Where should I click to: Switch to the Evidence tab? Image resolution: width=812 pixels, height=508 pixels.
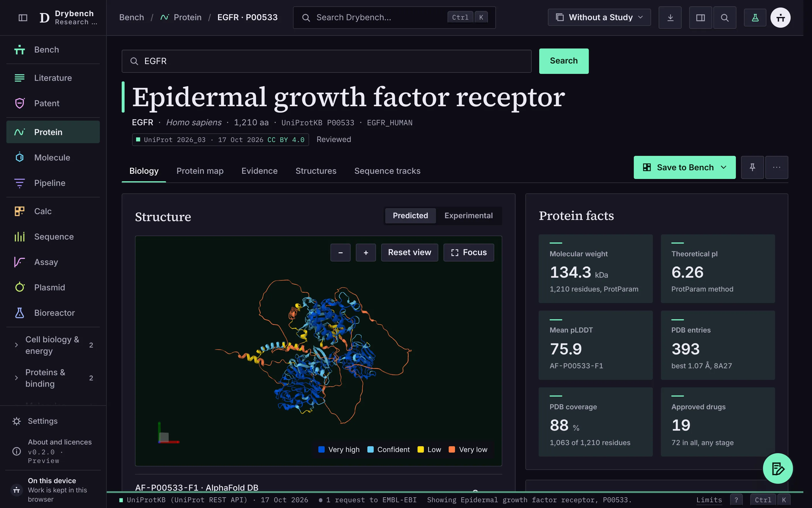[259, 171]
